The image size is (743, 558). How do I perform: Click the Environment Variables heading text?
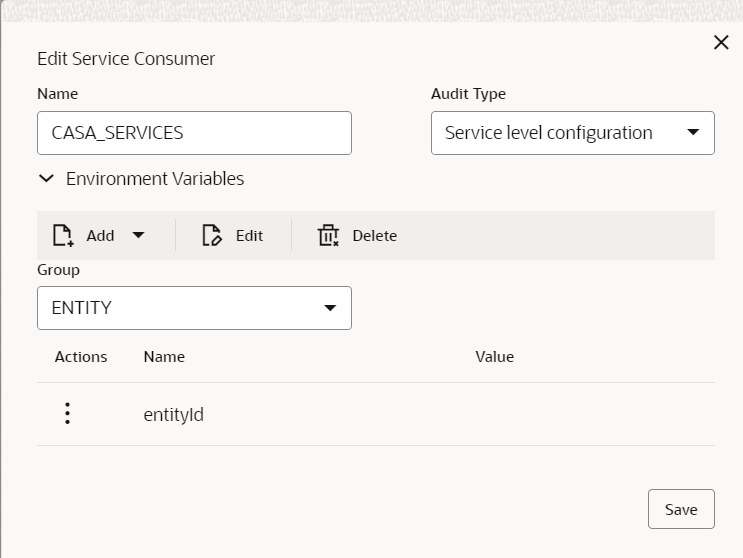[155, 179]
